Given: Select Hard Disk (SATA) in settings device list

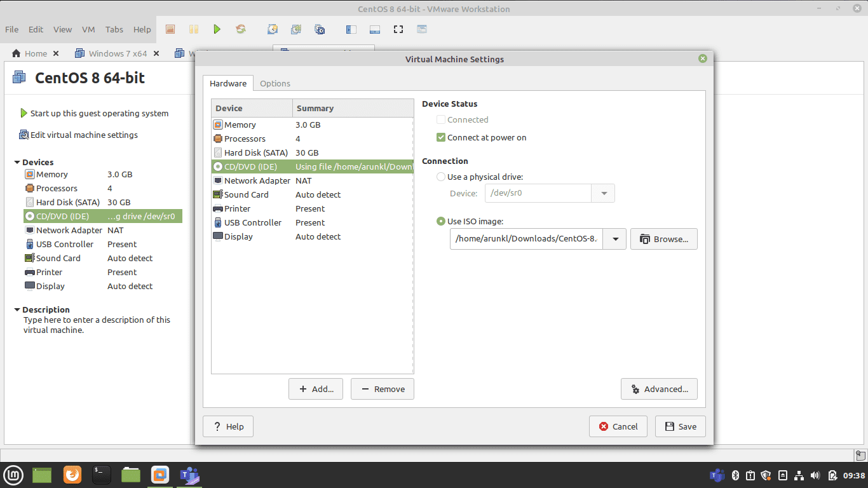Looking at the screenshot, I should click(x=312, y=152).
